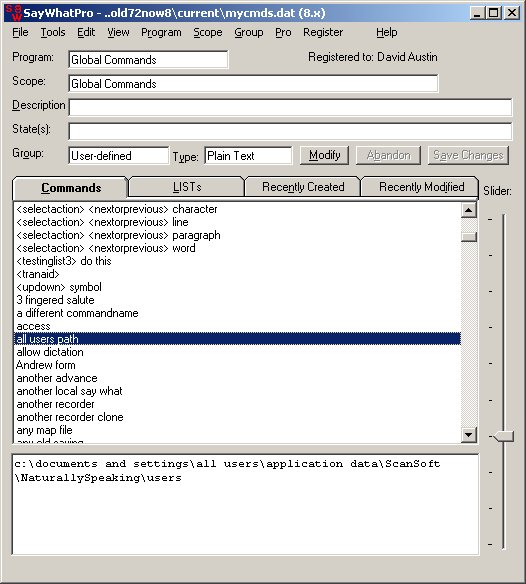Viewport: 526px width, 584px height.
Task: Maximize the SayWhatPro window
Action: tap(493, 13)
